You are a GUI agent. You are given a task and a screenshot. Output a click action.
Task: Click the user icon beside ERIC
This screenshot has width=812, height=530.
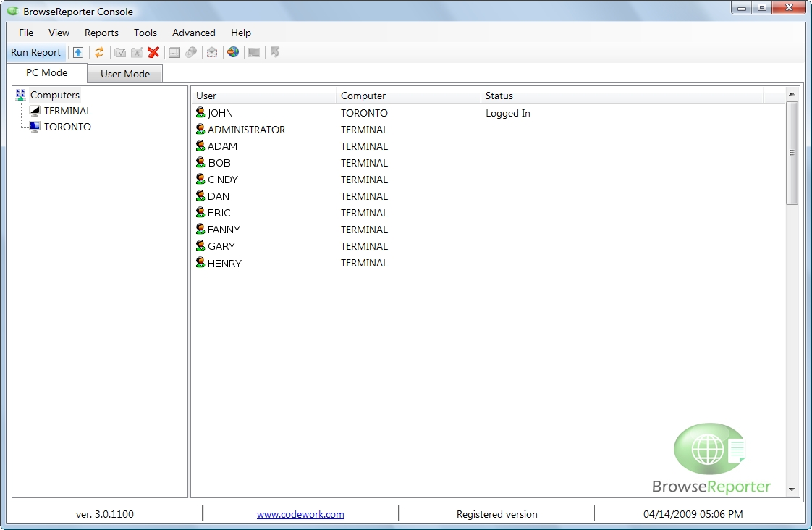[200, 212]
